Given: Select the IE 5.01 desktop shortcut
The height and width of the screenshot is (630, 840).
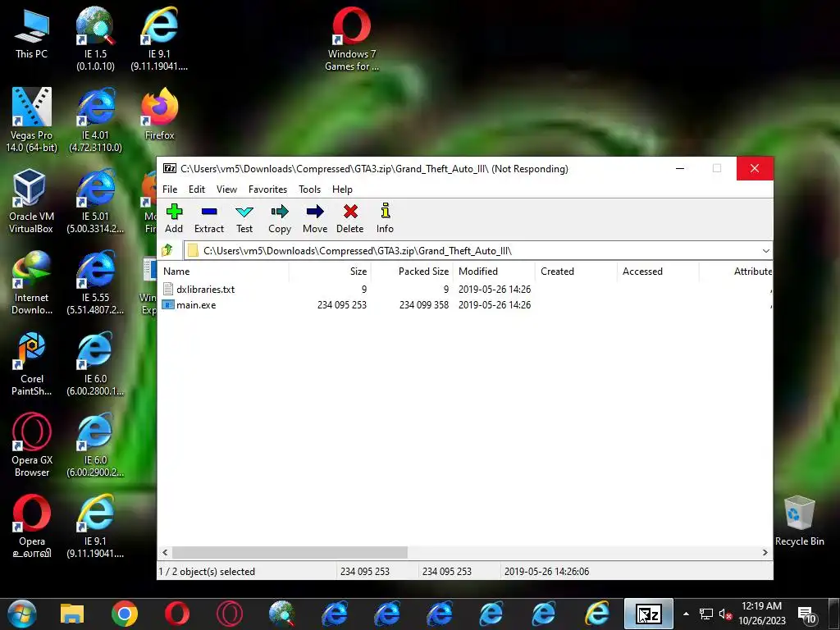Looking at the screenshot, I should point(95,202).
